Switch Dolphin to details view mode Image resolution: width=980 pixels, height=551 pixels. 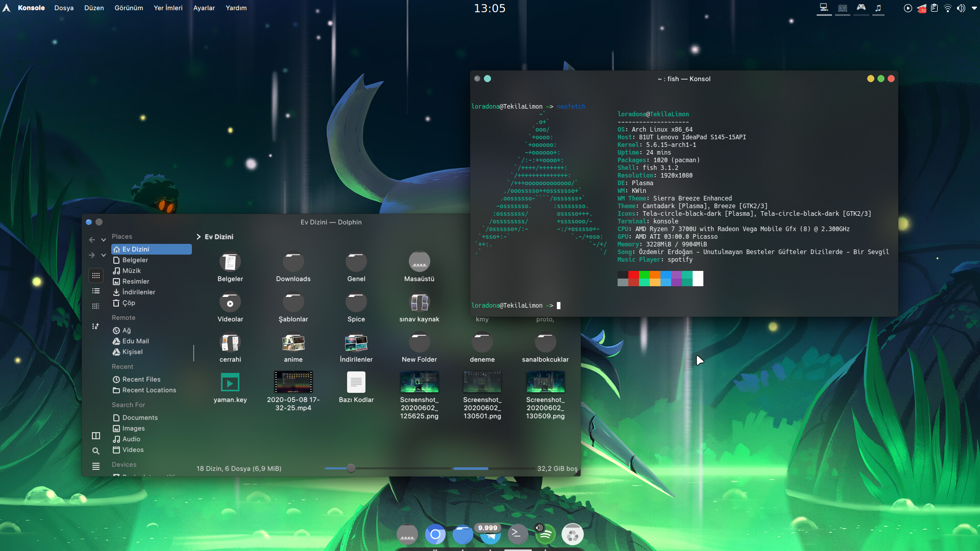coord(95,307)
